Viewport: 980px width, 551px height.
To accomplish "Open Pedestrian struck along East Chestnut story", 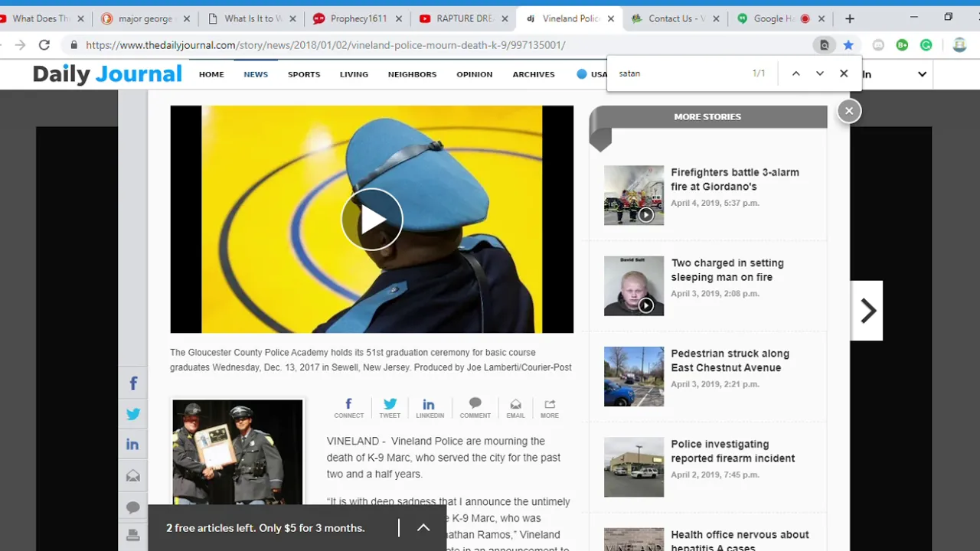I will [x=730, y=360].
